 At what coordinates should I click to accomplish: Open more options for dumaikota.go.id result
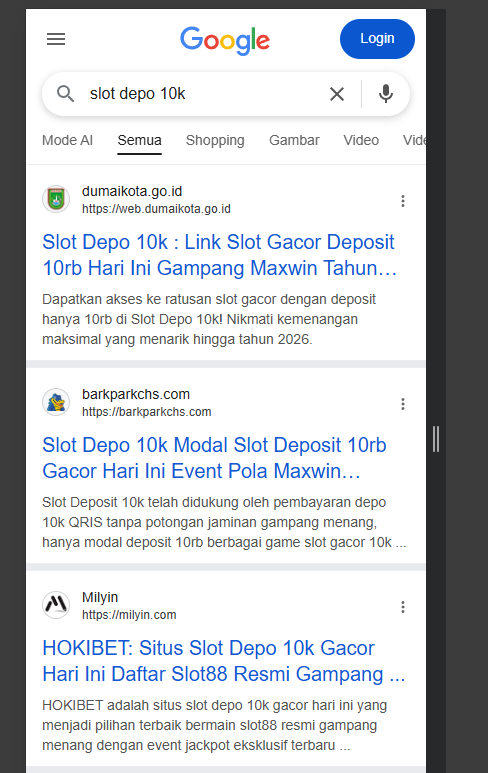click(403, 201)
